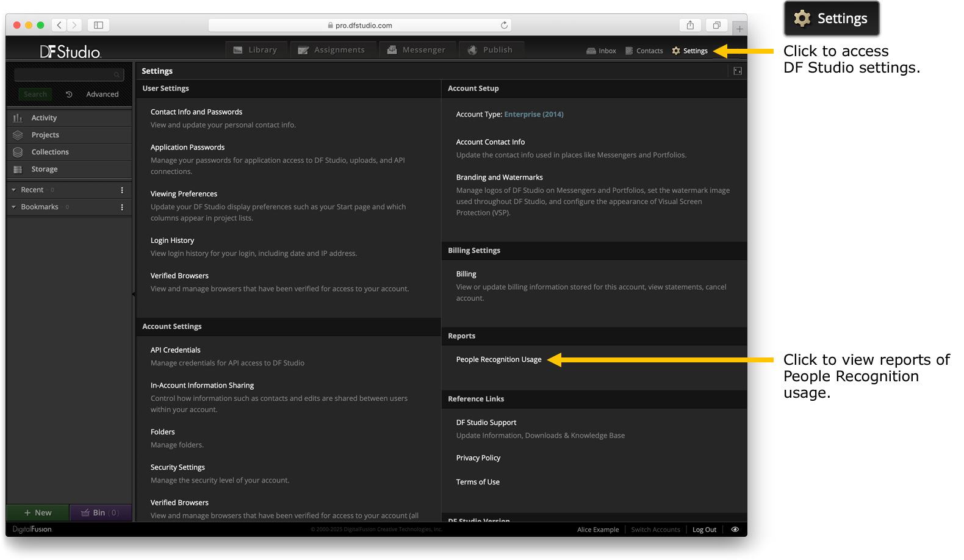Open Login History
This screenshot has width=964, height=560.
tap(172, 241)
